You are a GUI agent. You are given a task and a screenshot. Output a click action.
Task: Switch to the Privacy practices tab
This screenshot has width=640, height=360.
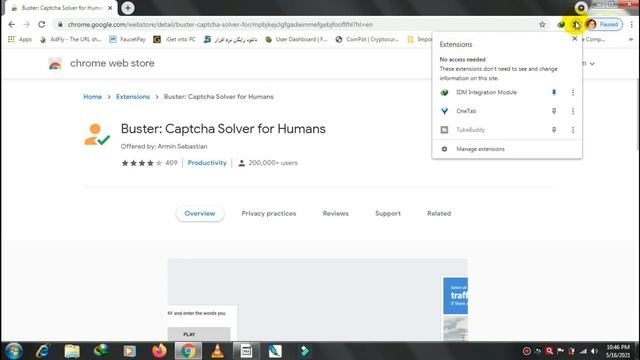pos(269,213)
